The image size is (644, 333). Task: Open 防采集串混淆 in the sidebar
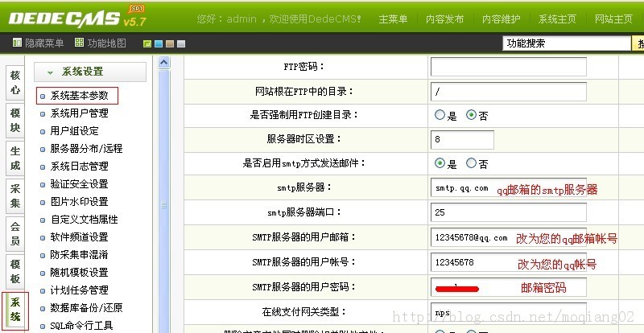pyautogui.click(x=79, y=254)
